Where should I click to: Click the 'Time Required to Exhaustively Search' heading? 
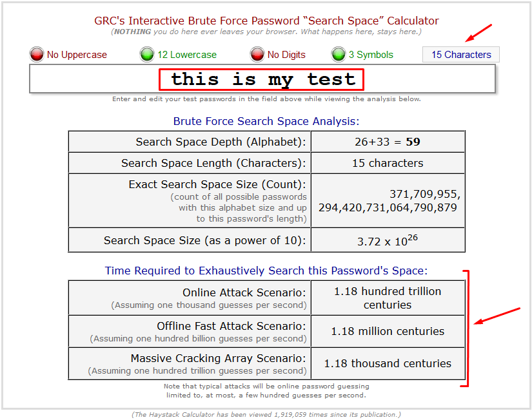(266, 271)
